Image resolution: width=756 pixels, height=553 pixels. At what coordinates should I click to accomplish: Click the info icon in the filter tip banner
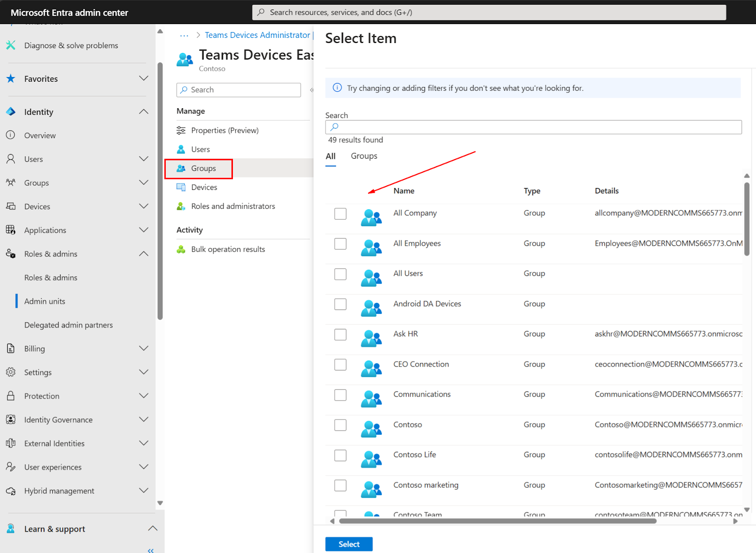[x=337, y=87]
